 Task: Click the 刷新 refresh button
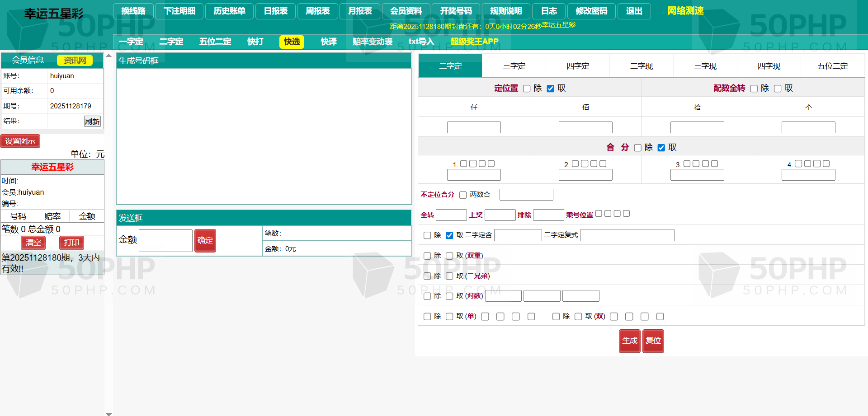coord(92,122)
